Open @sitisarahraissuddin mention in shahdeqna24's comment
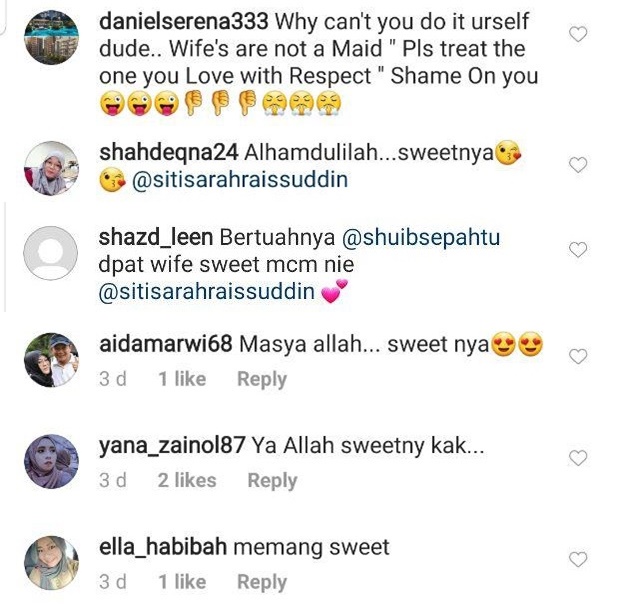The height and width of the screenshot is (604, 621). click(x=240, y=180)
